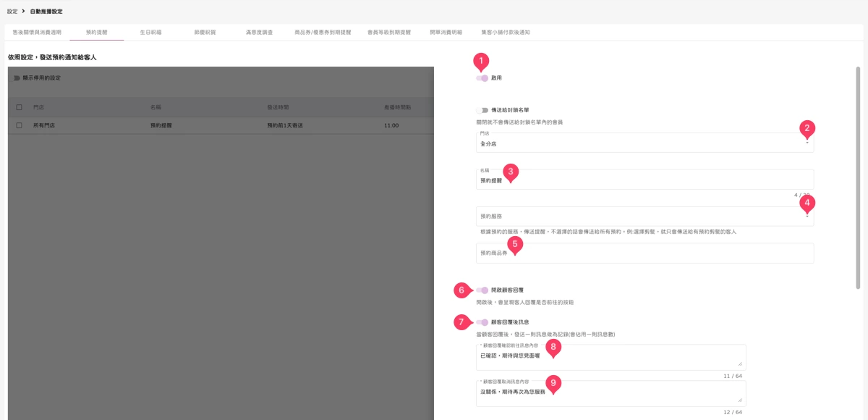
Task: Click the 自動推播設定 breadcrumb
Action: click(x=46, y=12)
